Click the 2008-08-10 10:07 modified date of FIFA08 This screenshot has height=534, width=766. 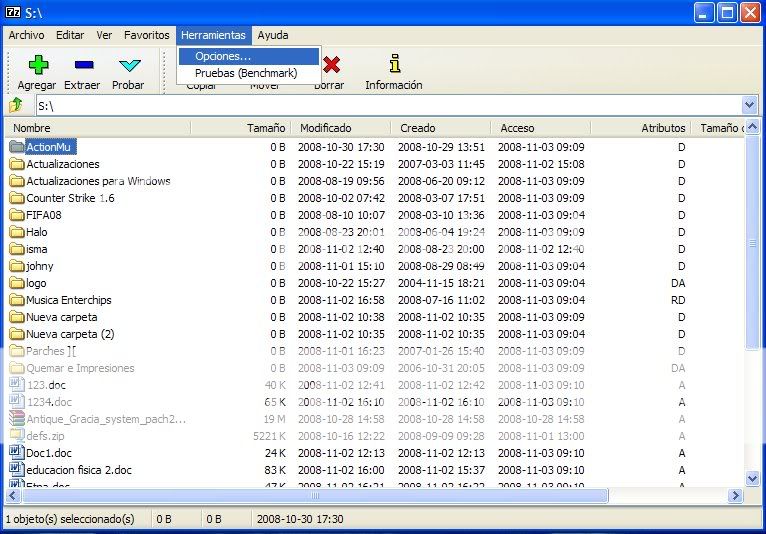click(341, 215)
